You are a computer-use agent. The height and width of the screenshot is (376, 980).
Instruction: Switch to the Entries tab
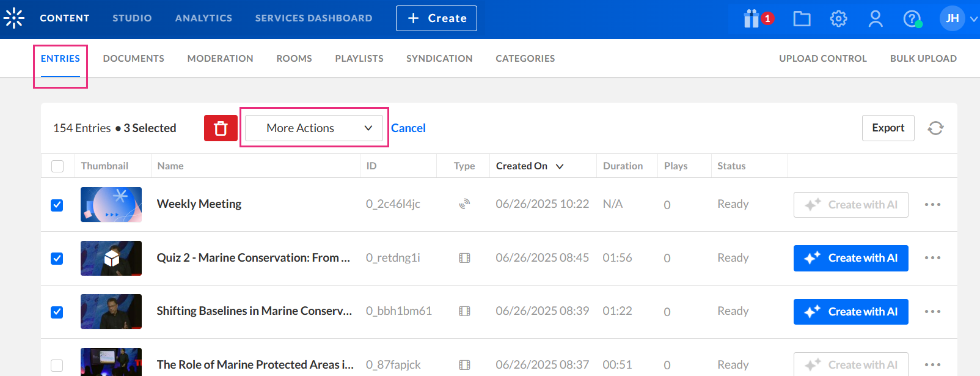click(x=60, y=59)
